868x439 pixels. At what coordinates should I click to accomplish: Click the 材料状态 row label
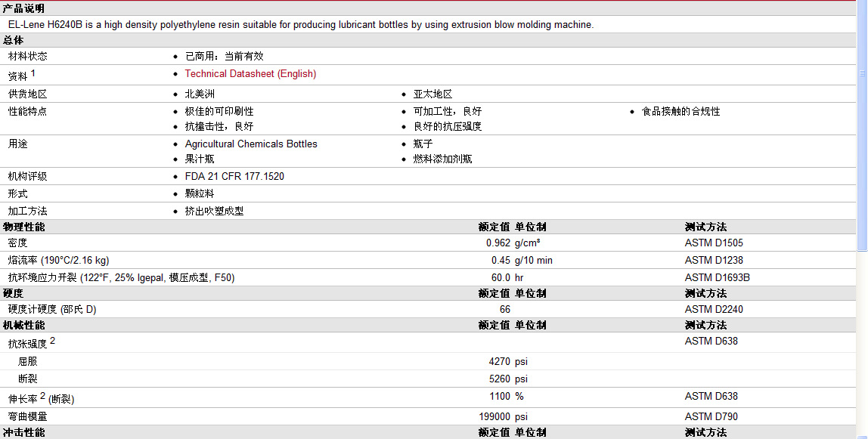tap(28, 57)
